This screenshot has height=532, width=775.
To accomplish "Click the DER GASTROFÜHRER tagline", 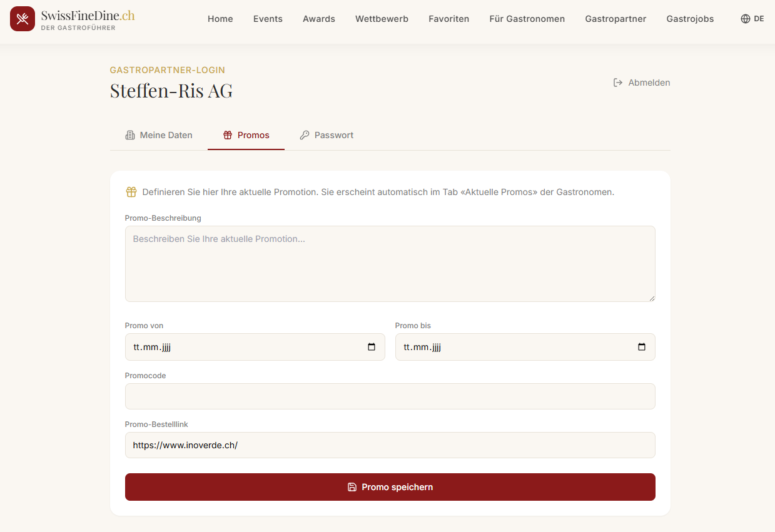I will click(x=78, y=28).
